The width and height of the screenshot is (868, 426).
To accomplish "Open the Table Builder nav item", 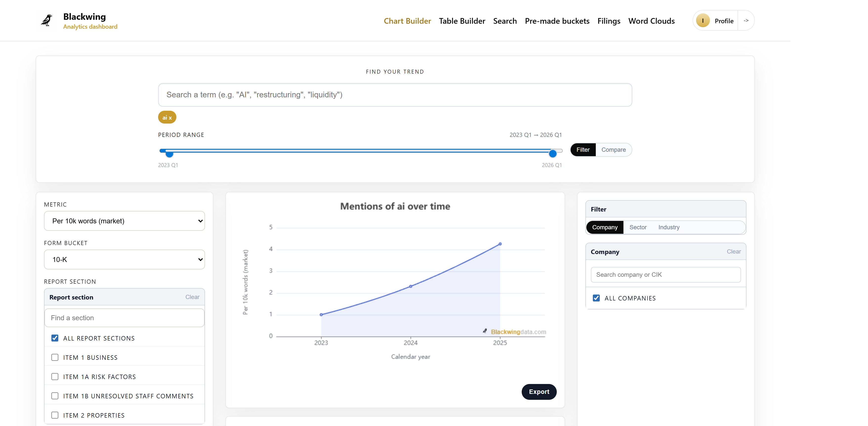I will click(462, 21).
